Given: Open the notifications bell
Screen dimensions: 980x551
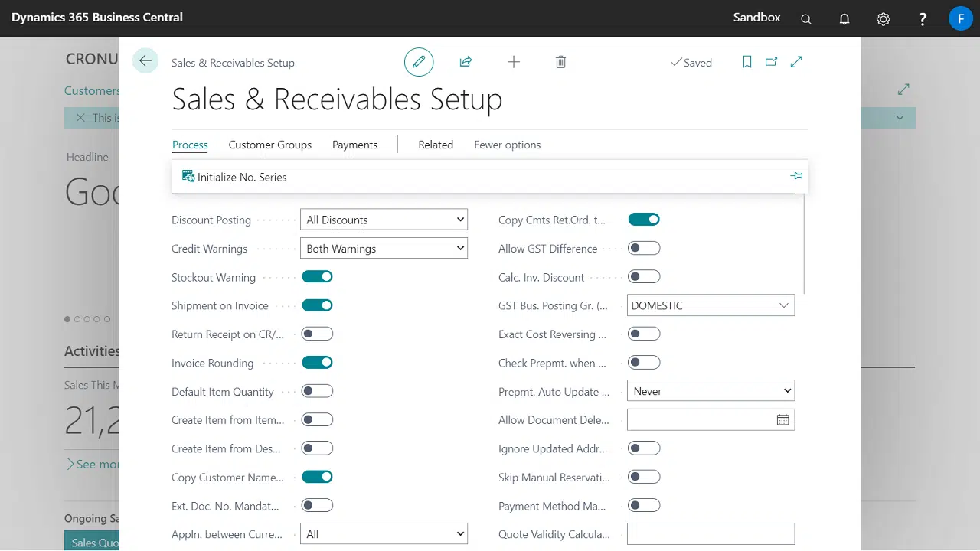Looking at the screenshot, I should pyautogui.click(x=844, y=19).
